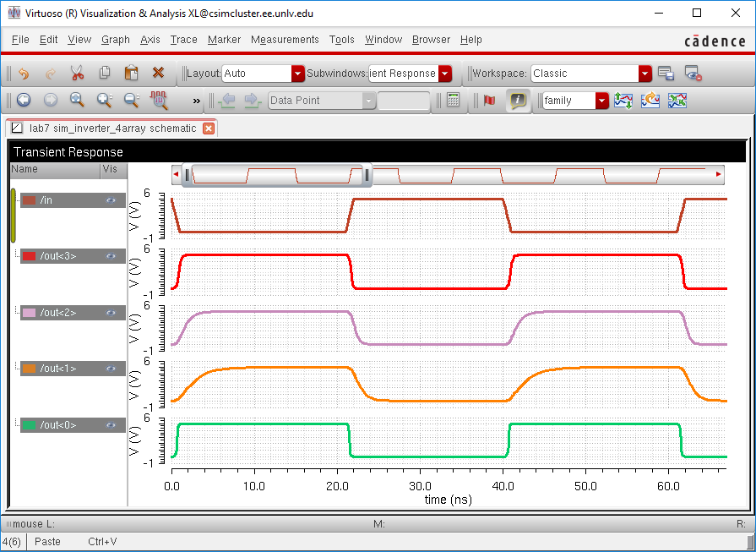Open the Layout dropdown set to Auto
This screenshot has height=552, width=756.
coord(297,74)
